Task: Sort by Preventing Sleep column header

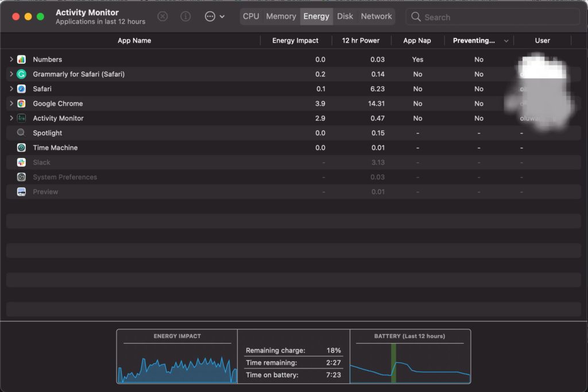Action: point(474,41)
